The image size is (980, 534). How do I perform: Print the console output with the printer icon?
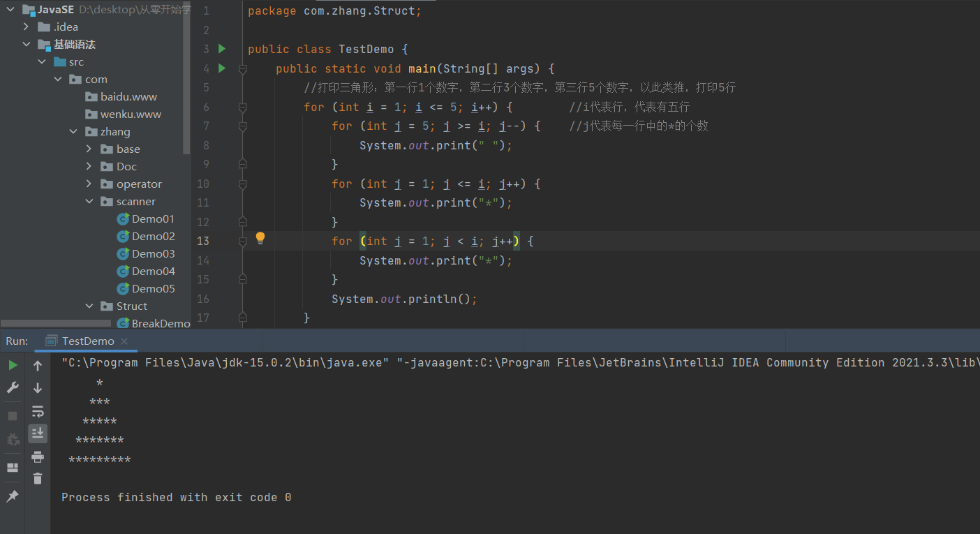[38, 457]
